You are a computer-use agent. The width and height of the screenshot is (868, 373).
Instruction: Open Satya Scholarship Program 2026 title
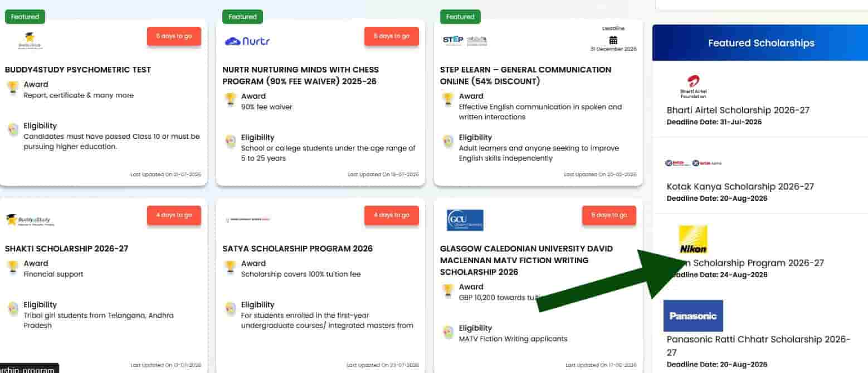[297, 249]
